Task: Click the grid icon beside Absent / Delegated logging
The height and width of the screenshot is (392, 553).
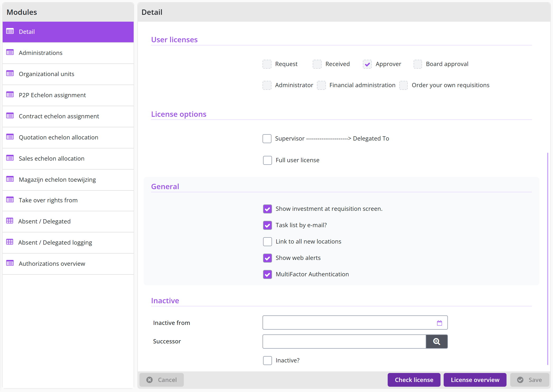Action: [x=10, y=242]
